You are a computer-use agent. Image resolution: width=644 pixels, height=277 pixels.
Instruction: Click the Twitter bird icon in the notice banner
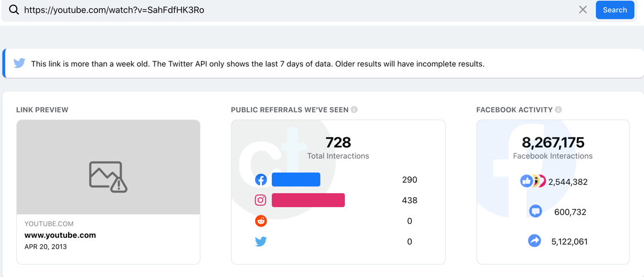pos(20,63)
